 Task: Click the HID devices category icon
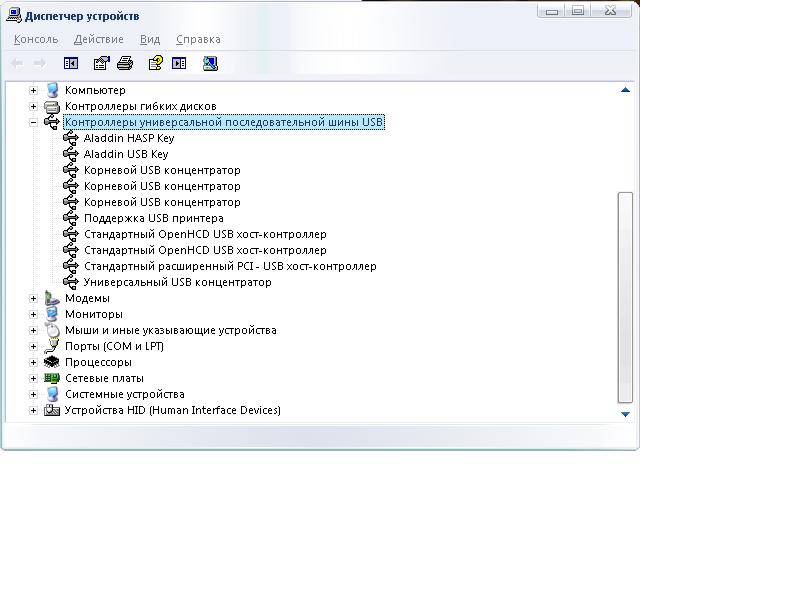point(52,410)
